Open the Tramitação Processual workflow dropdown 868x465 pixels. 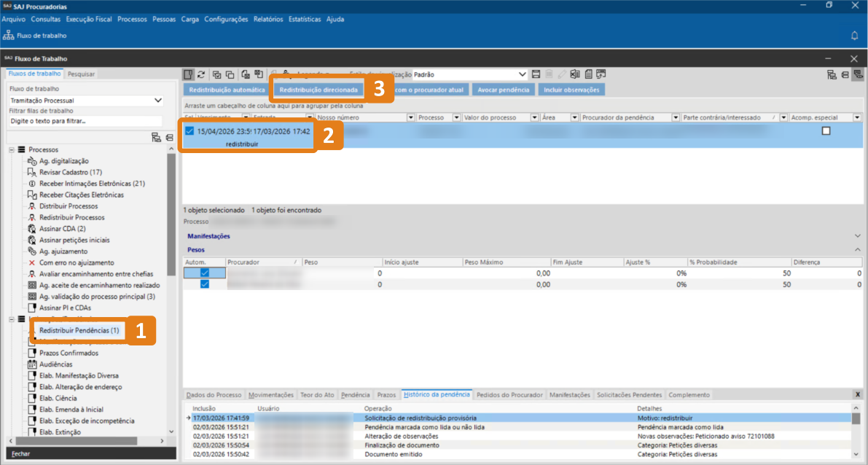pyautogui.click(x=158, y=101)
